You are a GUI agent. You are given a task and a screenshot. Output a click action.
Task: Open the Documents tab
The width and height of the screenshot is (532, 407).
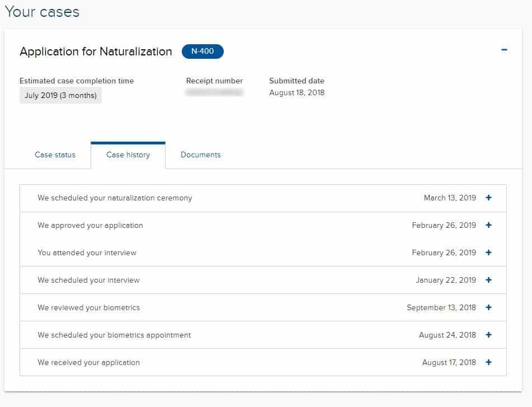(x=200, y=155)
